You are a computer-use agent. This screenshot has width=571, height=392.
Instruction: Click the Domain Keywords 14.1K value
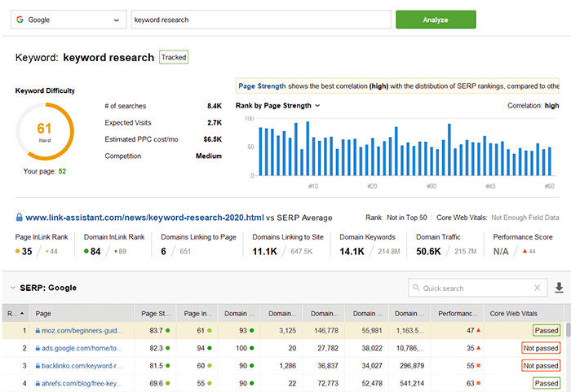point(352,252)
